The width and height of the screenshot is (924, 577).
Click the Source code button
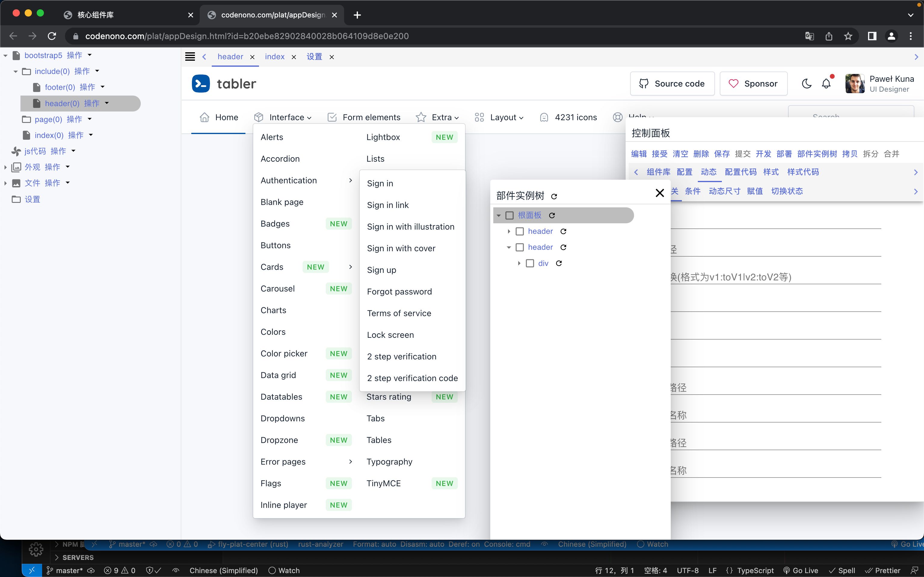pos(672,84)
